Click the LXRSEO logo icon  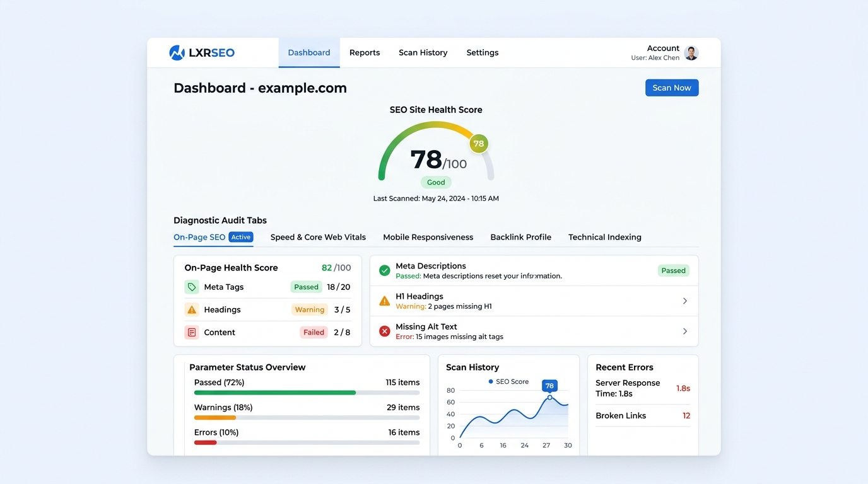(x=177, y=53)
